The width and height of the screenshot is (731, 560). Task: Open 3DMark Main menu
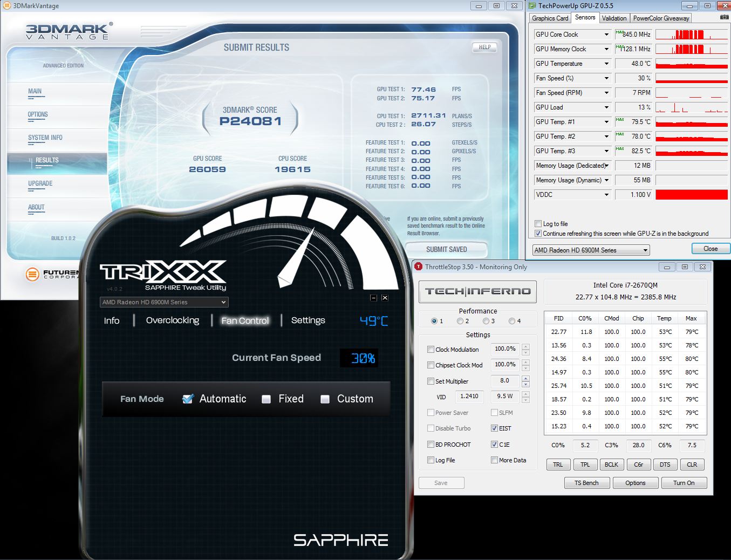[35, 91]
